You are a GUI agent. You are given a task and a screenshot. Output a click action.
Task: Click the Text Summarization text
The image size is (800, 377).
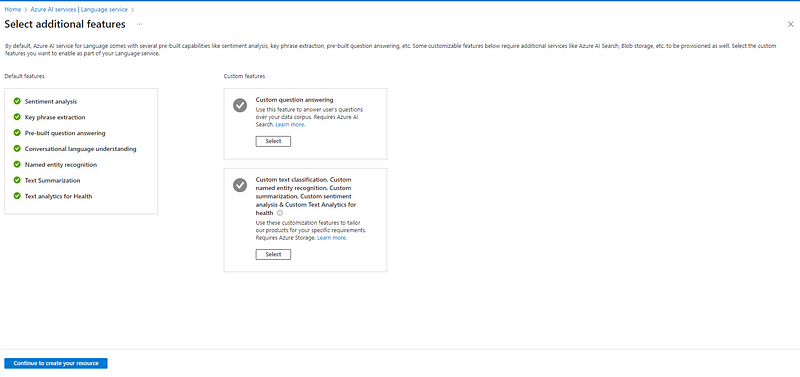click(53, 181)
